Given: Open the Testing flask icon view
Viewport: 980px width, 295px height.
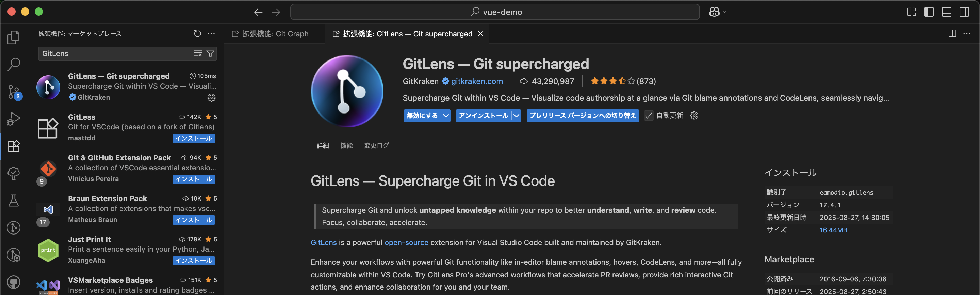Looking at the screenshot, I should [14, 200].
